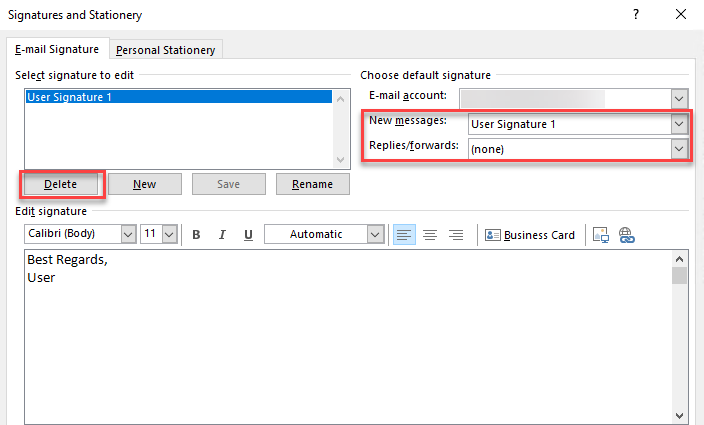Open the font name dropdown Calibri (Body)
Image resolution: width=704 pixels, height=425 pixels.
pyautogui.click(x=128, y=234)
